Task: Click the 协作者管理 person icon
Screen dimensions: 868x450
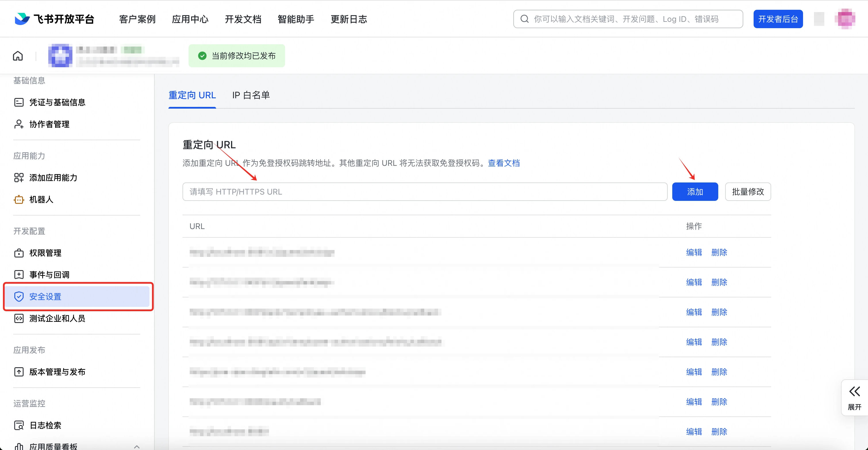Action: coord(19,124)
